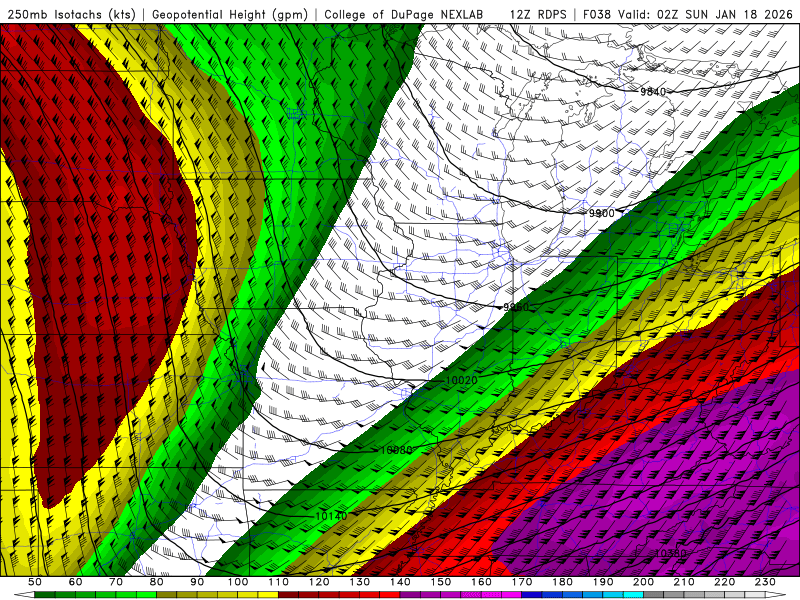
Task: Click the 170 knot legend value
Action: tap(522, 582)
